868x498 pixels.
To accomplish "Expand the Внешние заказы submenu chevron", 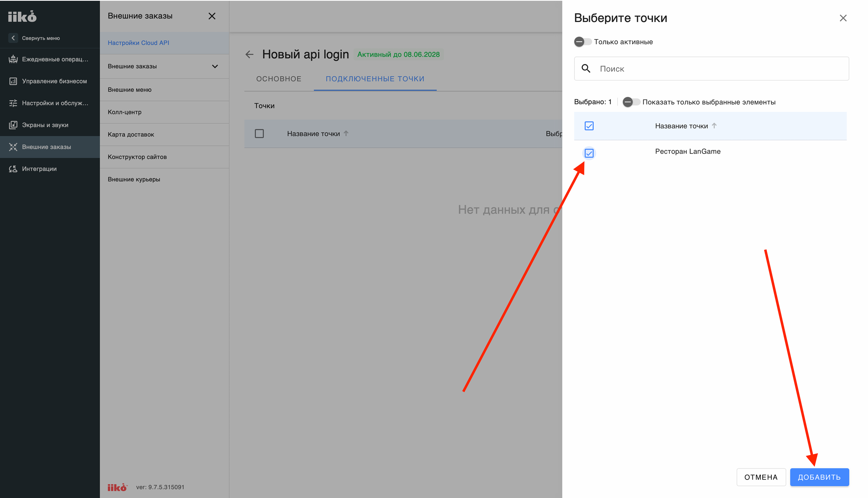I will point(215,66).
